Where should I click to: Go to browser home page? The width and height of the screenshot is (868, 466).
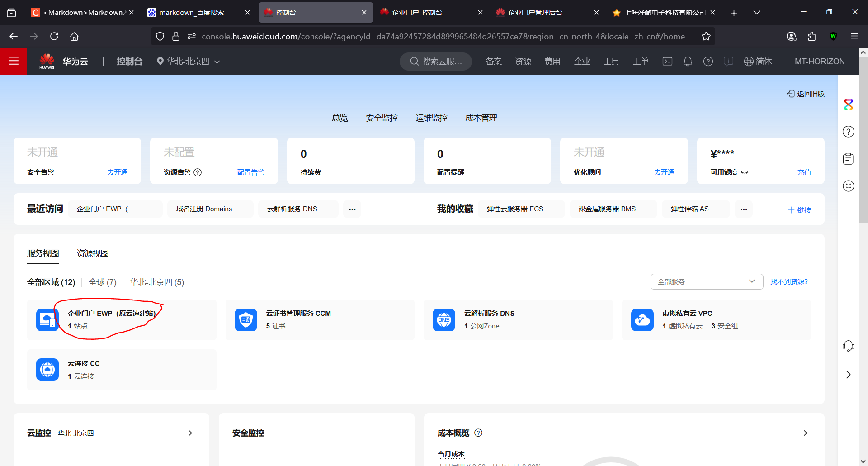(74, 36)
